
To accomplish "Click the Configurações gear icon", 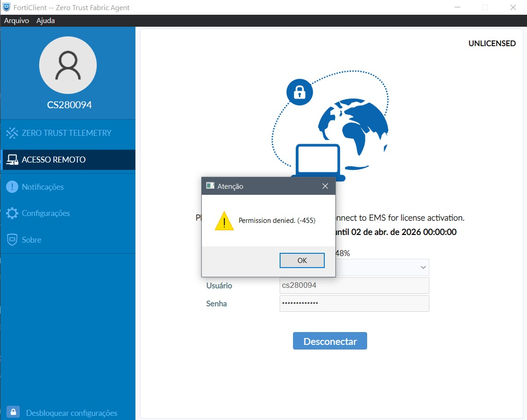I will pos(12,213).
